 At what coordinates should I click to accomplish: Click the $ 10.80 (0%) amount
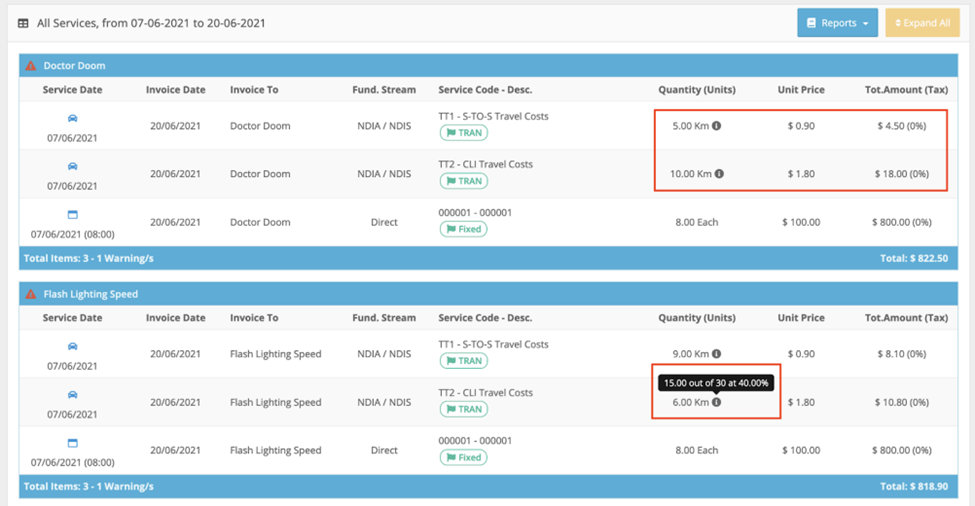point(902,402)
